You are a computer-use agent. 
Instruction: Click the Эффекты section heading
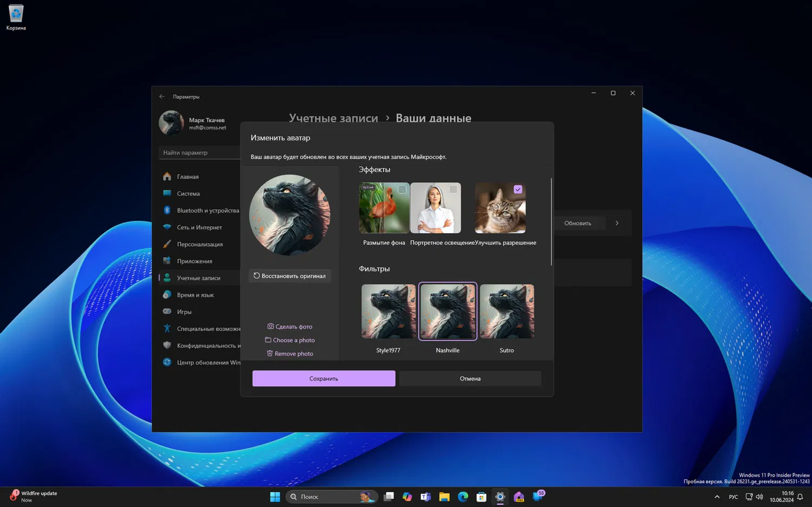pyautogui.click(x=375, y=169)
